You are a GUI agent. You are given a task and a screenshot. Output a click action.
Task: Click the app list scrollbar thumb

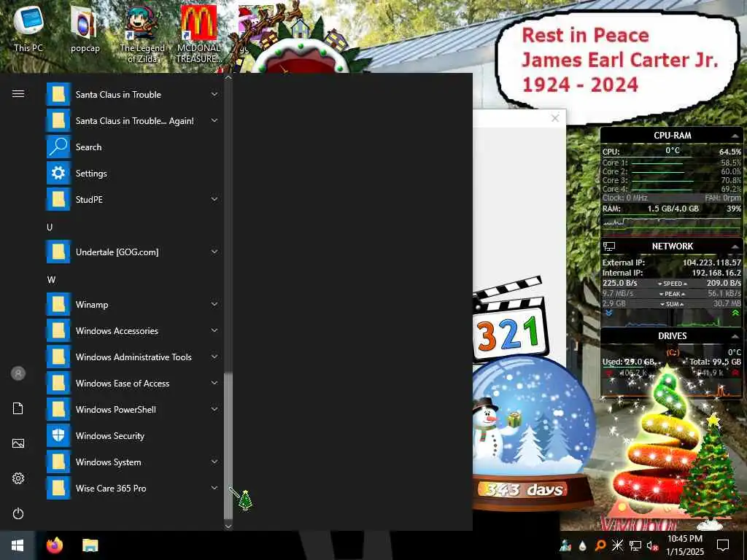click(228, 446)
